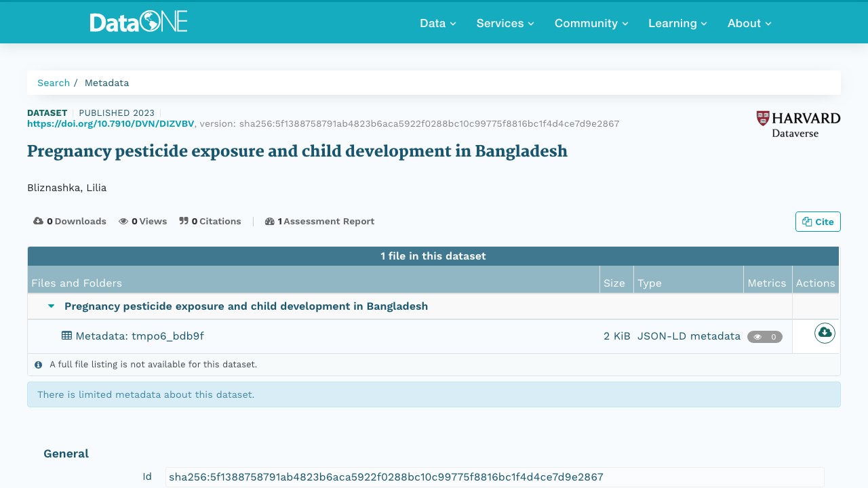868x488 pixels.
Task: Open the Harvard Dataverse logo link
Action: (798, 124)
